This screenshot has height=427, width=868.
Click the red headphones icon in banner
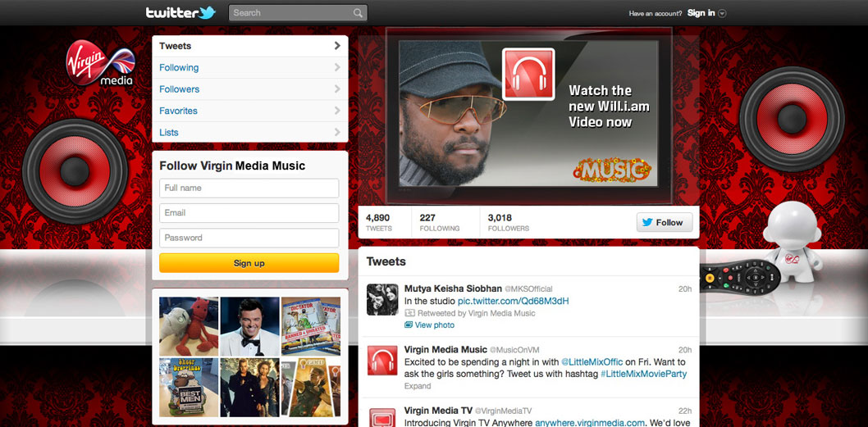528,75
